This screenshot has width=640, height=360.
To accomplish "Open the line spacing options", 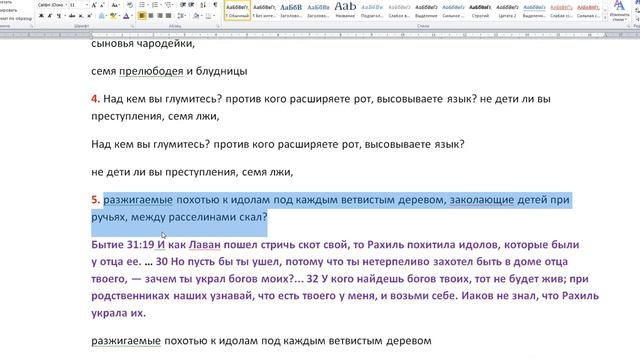I will tap(181, 16).
